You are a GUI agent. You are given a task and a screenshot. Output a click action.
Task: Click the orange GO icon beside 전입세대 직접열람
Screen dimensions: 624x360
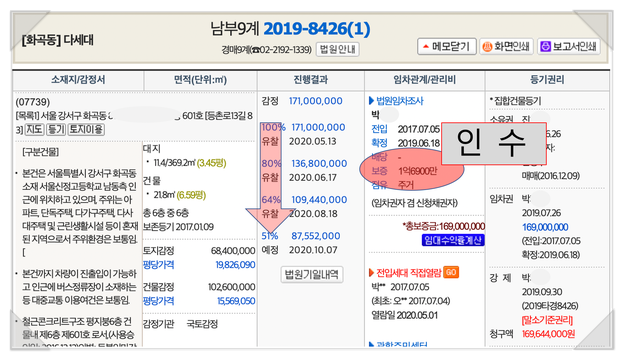tap(451, 272)
